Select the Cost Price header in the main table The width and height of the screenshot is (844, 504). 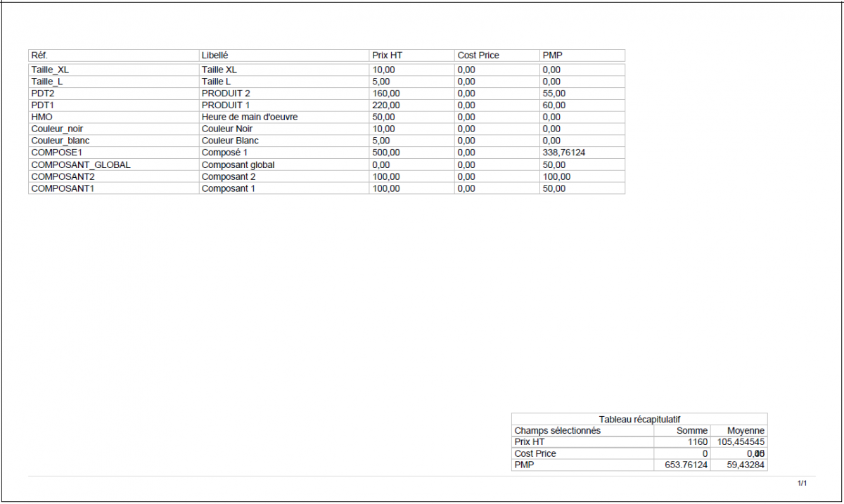(x=478, y=56)
